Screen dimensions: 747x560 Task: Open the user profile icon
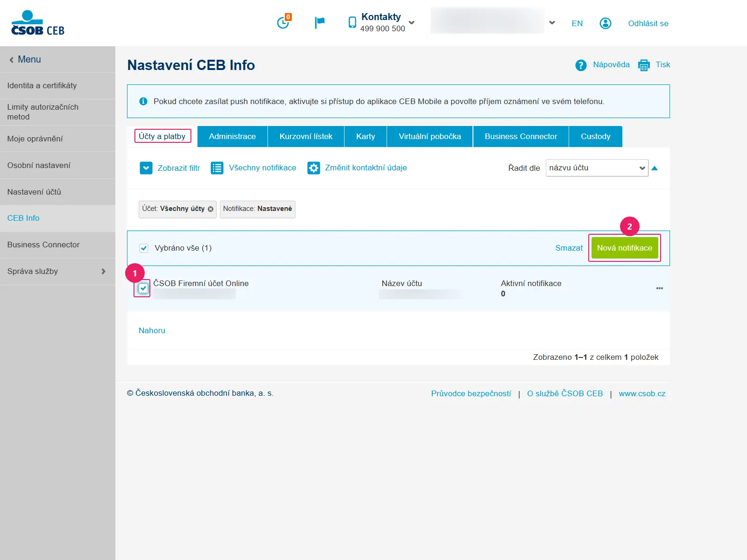tap(606, 23)
